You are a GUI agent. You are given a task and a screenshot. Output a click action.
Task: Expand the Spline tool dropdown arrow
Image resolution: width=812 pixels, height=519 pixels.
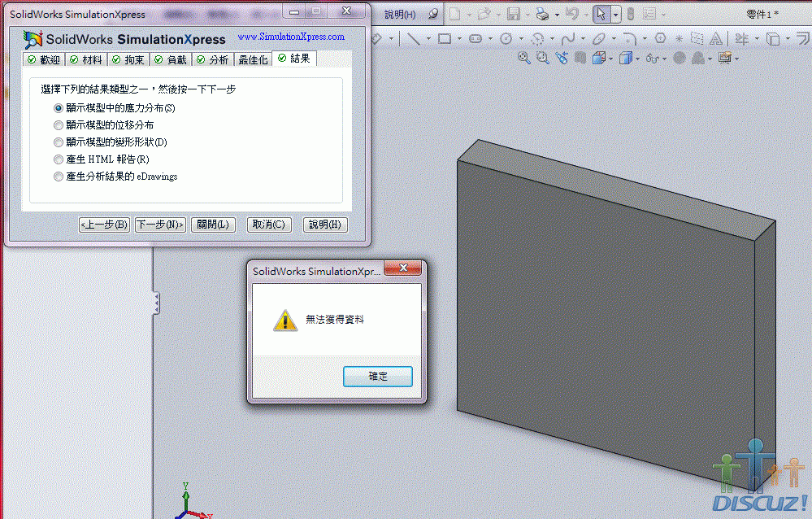coord(583,39)
